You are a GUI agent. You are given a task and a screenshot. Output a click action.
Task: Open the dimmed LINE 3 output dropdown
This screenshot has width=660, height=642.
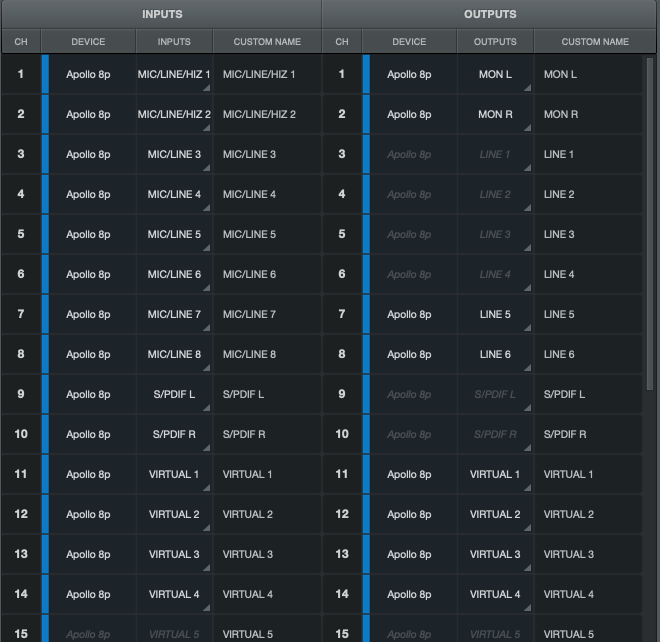click(x=495, y=234)
